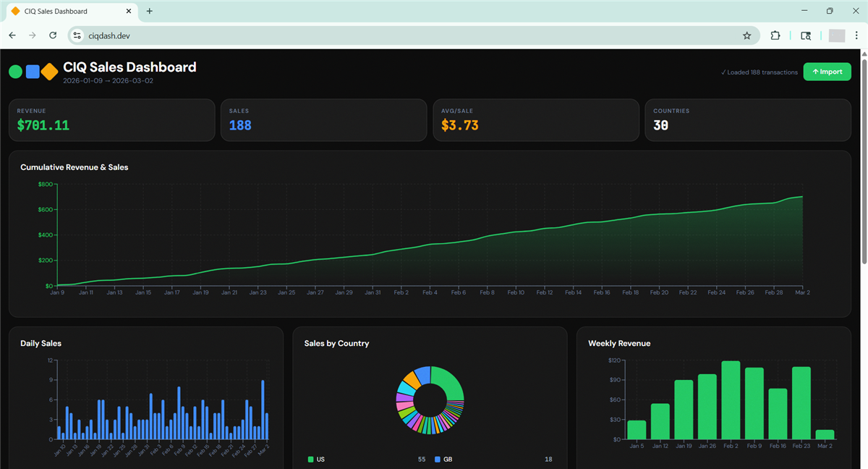Click the green US legend swatch
868x469 pixels.
coord(311,460)
